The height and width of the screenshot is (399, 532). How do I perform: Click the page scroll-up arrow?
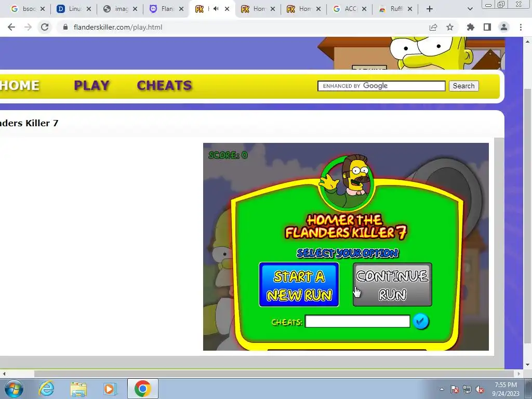tap(527, 42)
